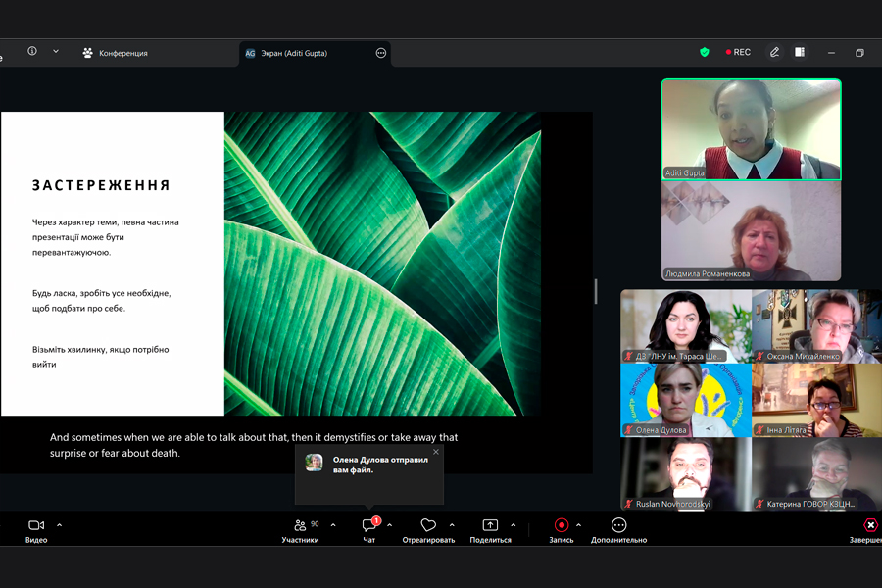Click the live caption text about death
882x588 pixels.
coord(254,445)
